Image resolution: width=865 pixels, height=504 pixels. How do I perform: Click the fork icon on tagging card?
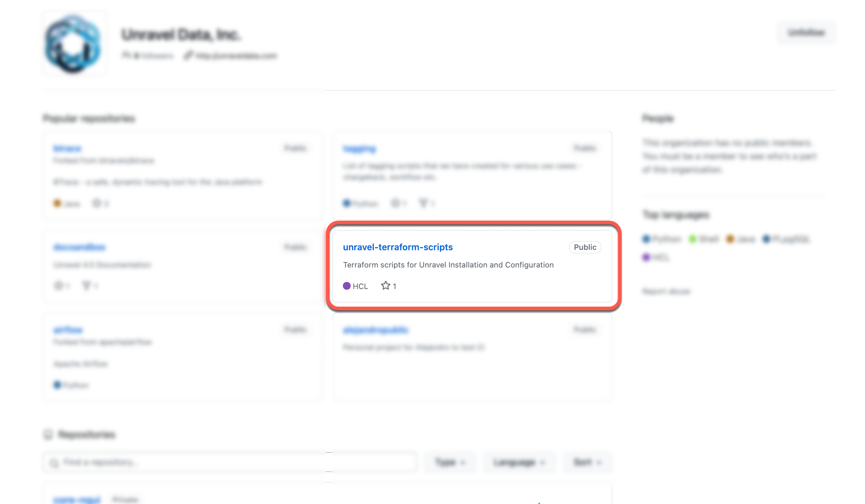pyautogui.click(x=423, y=203)
